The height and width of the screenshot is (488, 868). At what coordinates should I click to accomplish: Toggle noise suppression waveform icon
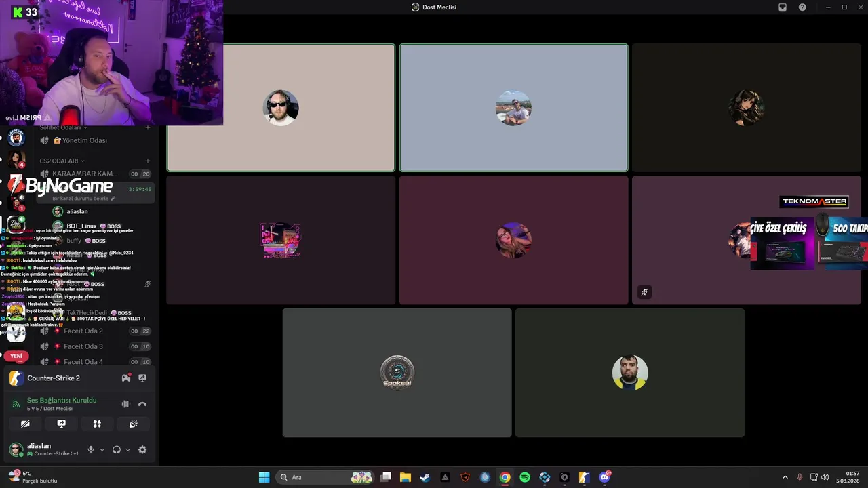point(126,404)
